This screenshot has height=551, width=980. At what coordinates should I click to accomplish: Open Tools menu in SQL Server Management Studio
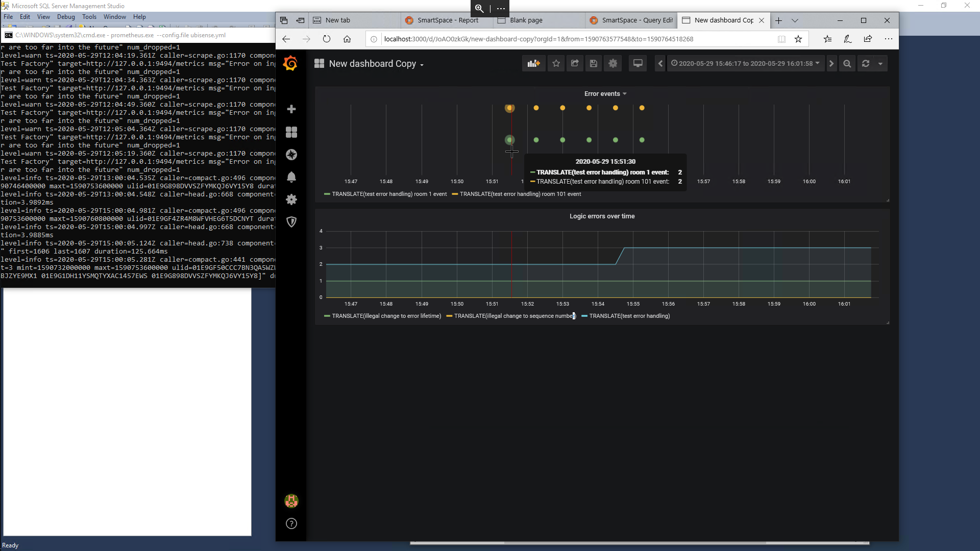[89, 17]
